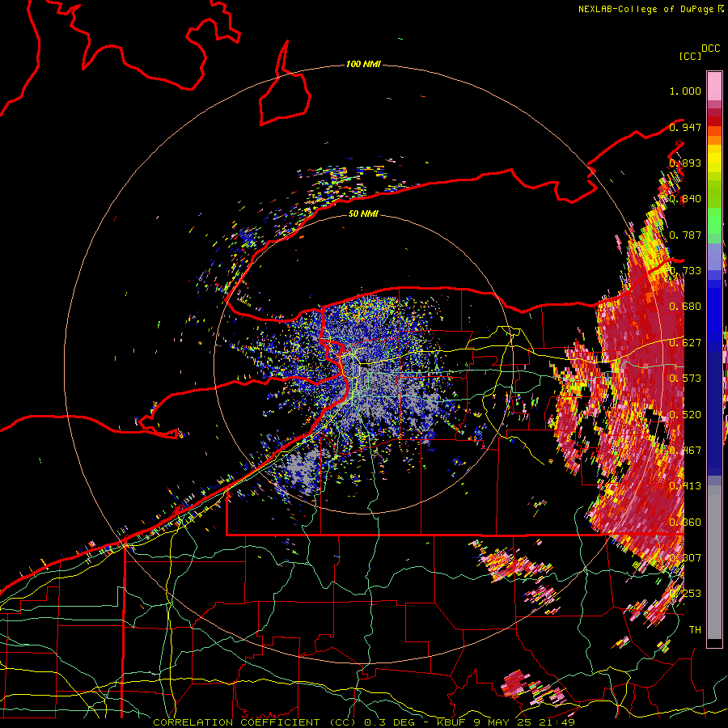
Task: Click the 0.3 DEG elevation text
Action: [389, 722]
